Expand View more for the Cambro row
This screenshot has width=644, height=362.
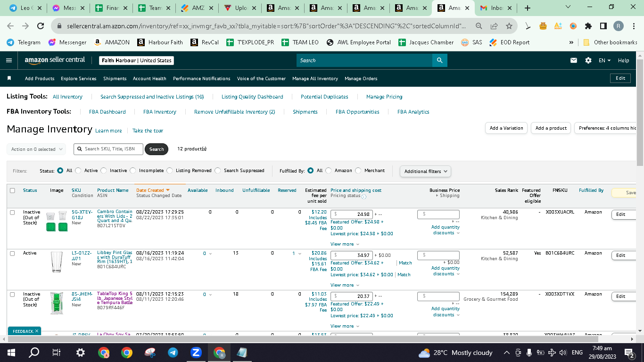[345, 244]
